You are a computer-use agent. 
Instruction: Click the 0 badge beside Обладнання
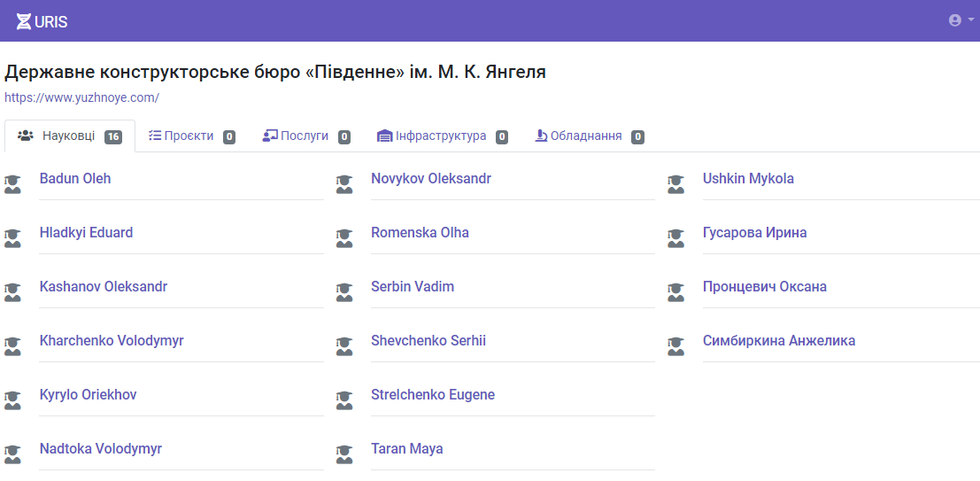637,137
